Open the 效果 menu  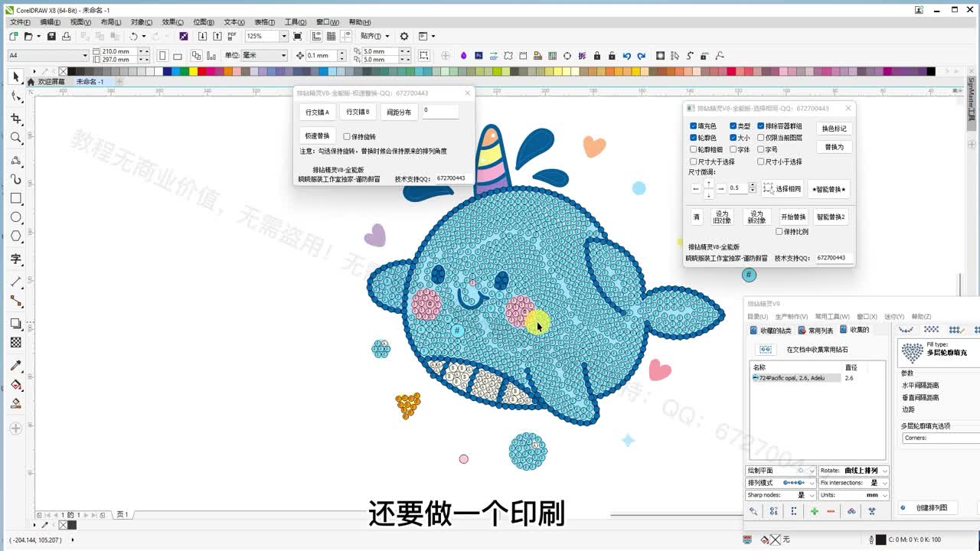coord(173,22)
